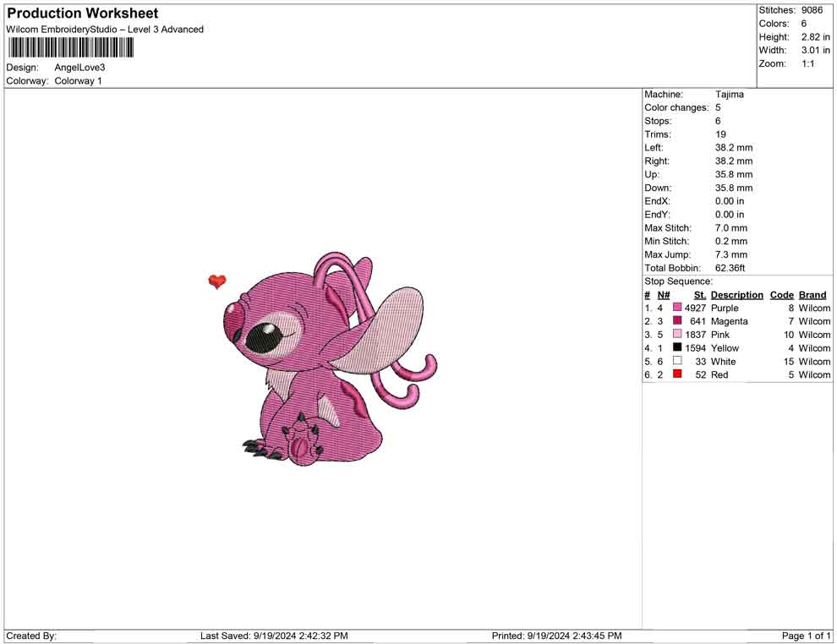
Task: Click the Last Saved timestamp
Action: tap(274, 635)
